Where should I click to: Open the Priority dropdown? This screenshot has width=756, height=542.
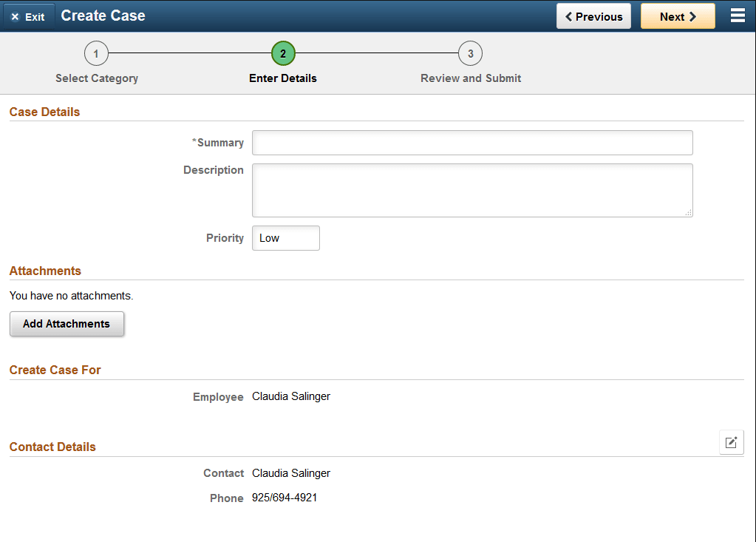point(285,237)
